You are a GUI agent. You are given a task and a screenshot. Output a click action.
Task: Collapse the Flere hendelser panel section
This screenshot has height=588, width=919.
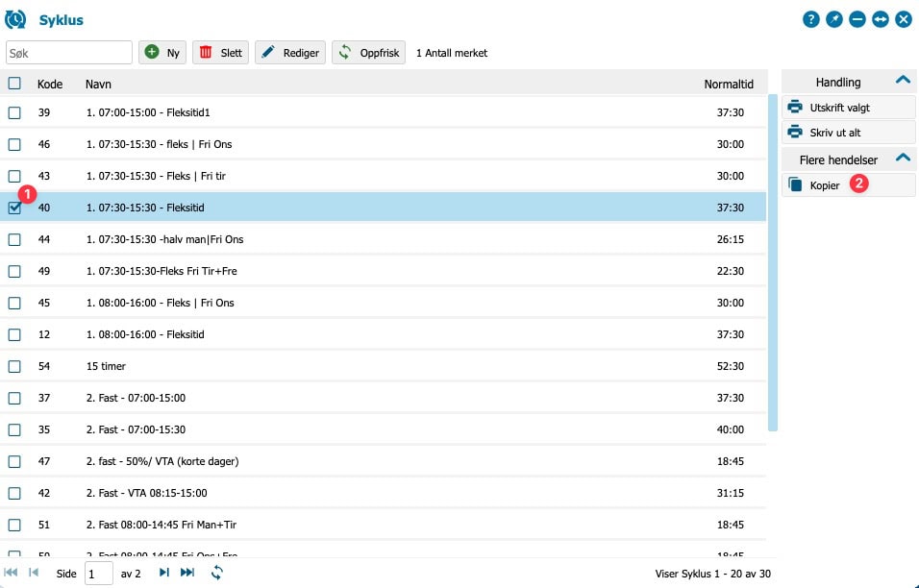pyautogui.click(x=903, y=158)
